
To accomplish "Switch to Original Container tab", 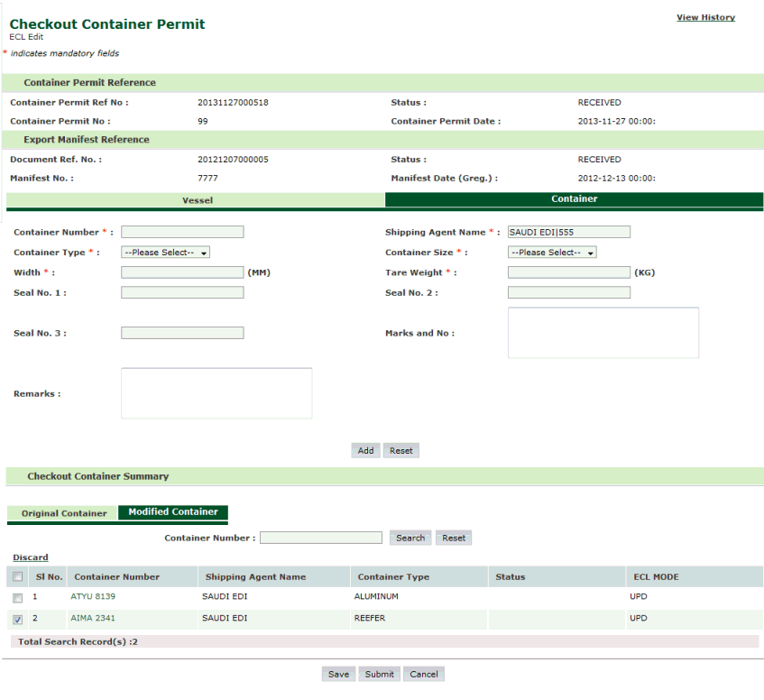I will [x=64, y=513].
